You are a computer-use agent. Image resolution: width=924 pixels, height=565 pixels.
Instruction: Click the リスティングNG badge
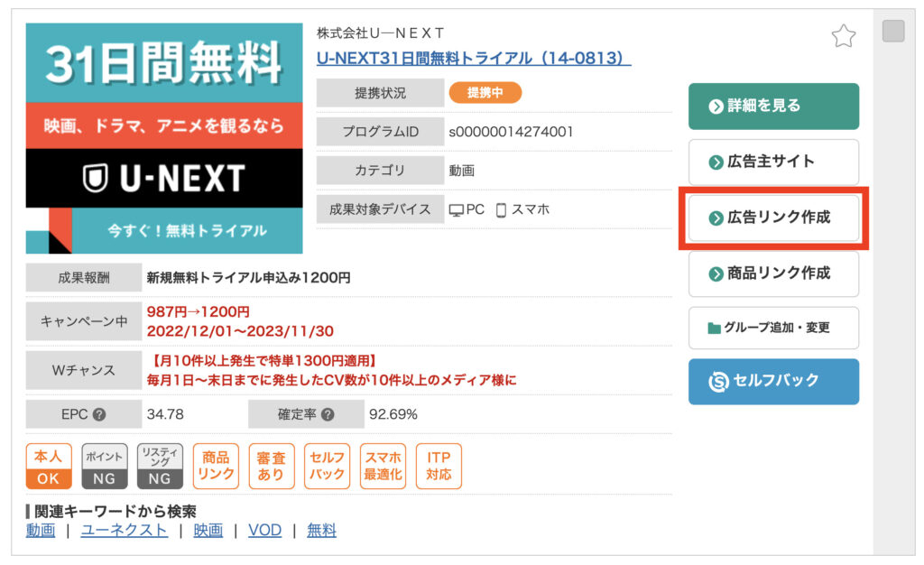160,466
